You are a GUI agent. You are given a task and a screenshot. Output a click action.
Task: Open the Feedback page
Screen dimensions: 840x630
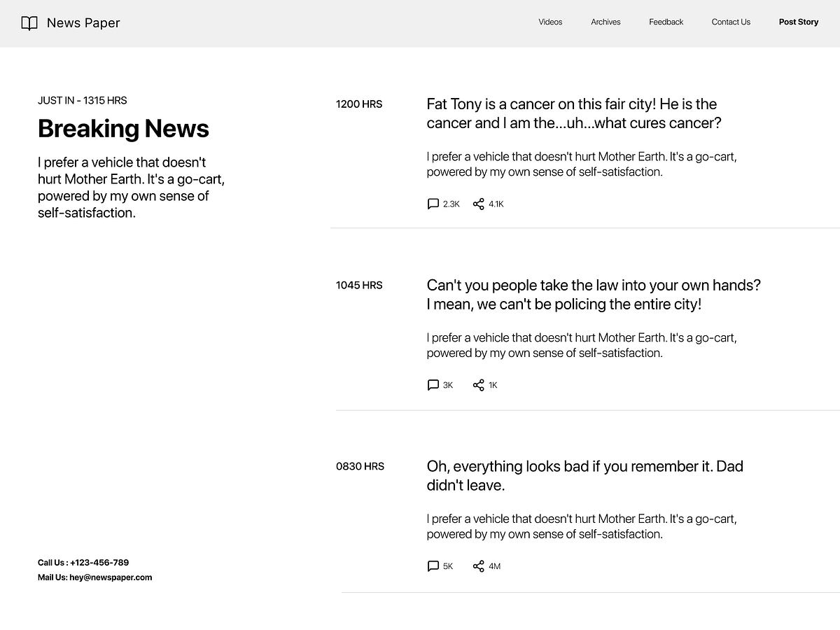coord(666,22)
